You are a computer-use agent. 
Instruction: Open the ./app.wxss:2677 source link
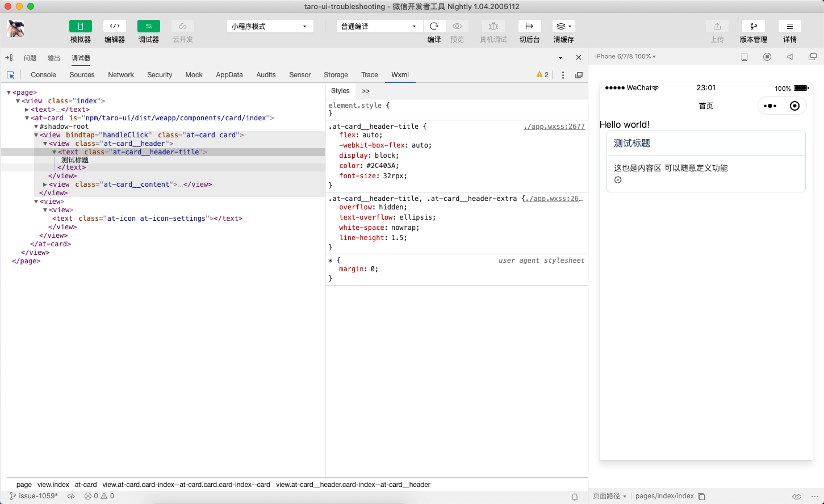coord(554,127)
